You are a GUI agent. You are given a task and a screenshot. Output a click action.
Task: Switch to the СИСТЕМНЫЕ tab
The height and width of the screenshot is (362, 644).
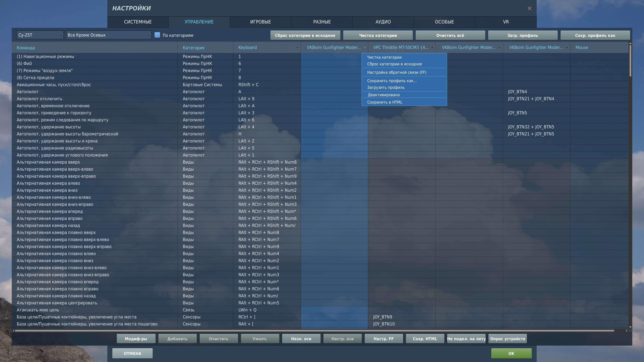click(x=138, y=22)
